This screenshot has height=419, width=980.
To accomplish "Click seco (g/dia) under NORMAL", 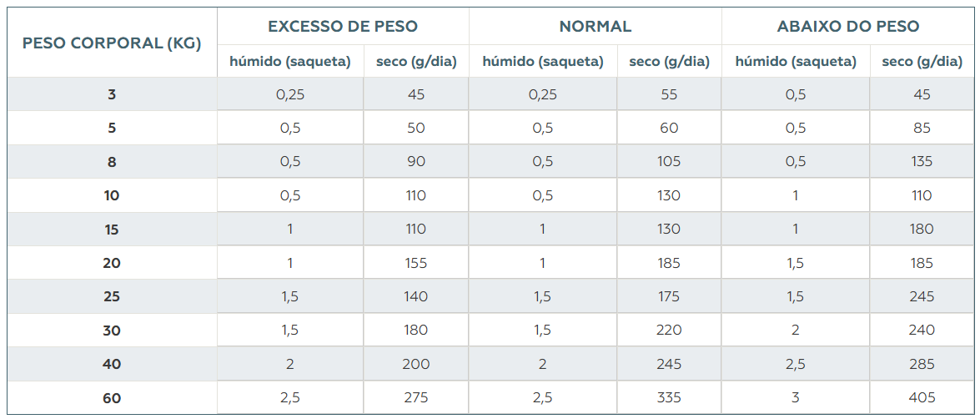I will tap(669, 62).
